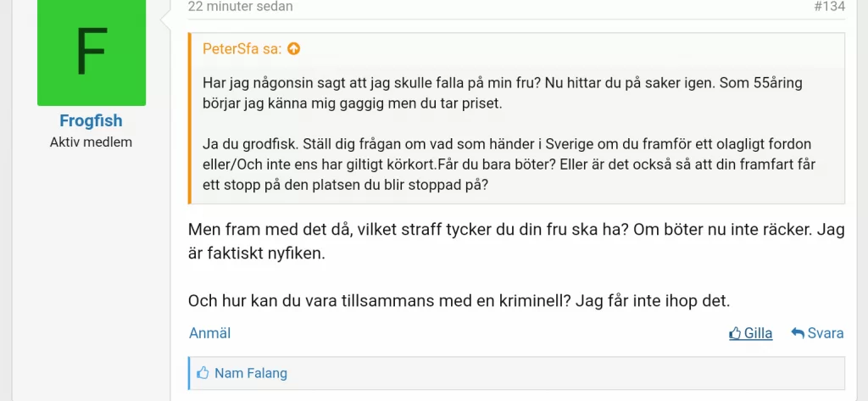Click the upward arrow icon beside PeterSfa sa

pos(293,49)
